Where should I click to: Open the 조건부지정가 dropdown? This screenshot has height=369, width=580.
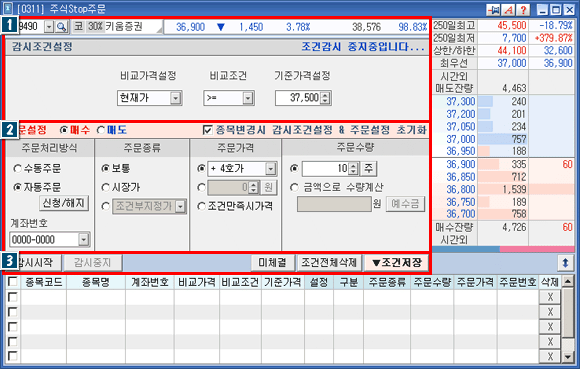pyautogui.click(x=181, y=207)
